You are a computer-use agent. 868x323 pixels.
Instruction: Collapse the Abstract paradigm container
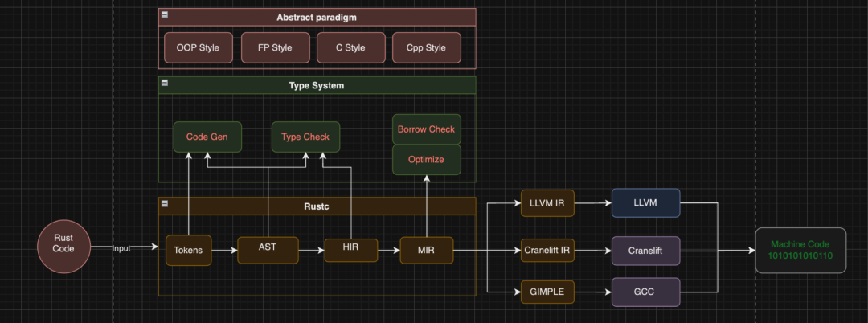tap(165, 15)
